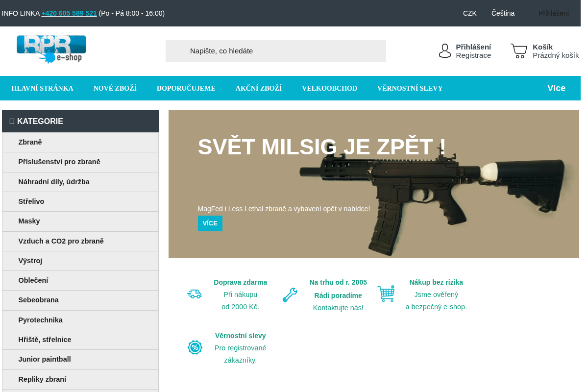This screenshot has height=392, width=588.
Task: Click the Kontaktujte nás! text
Action: [x=338, y=308]
